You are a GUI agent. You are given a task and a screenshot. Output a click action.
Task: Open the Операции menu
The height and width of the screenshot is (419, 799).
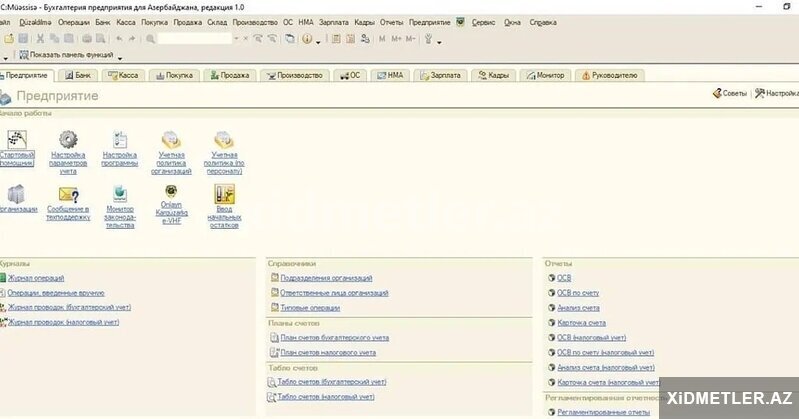(73, 22)
